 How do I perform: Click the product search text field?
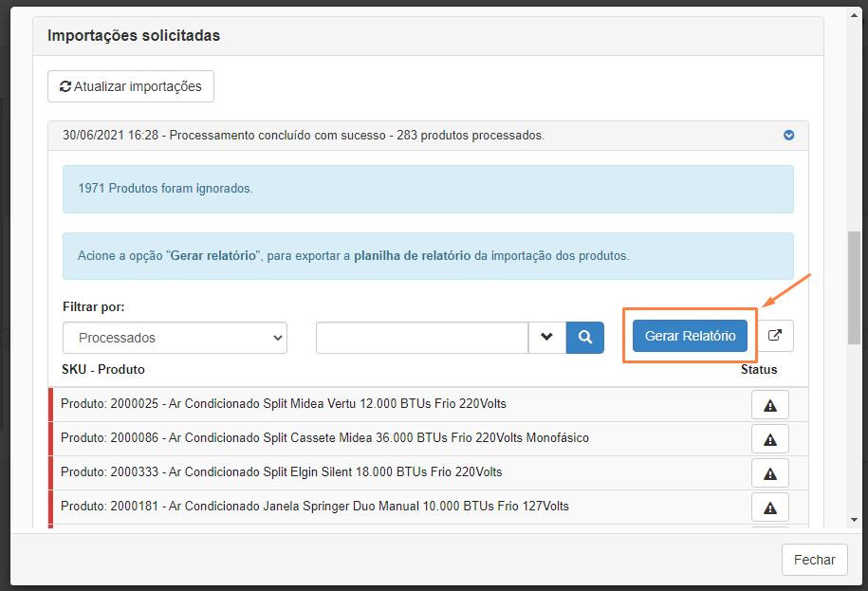(422, 337)
